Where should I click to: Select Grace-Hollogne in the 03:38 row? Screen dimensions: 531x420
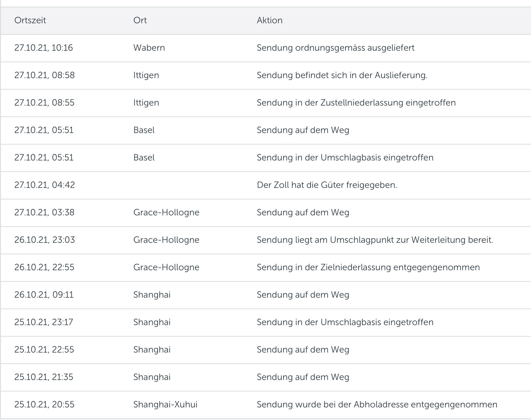[x=166, y=213]
